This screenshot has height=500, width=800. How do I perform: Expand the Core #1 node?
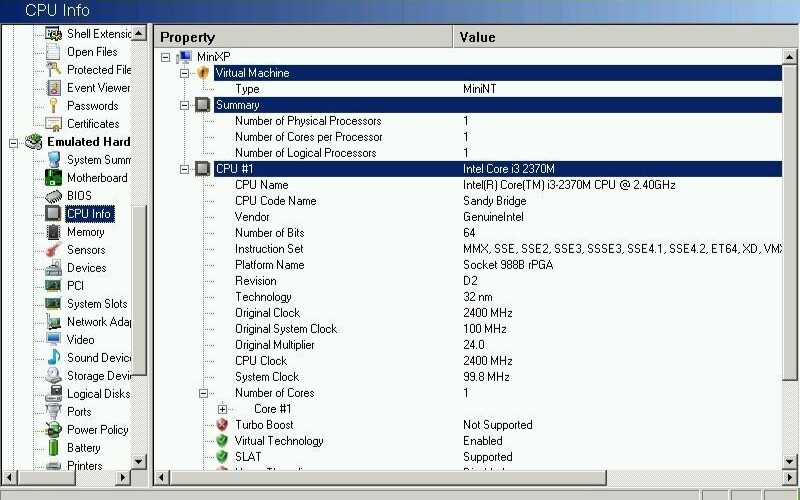pos(222,409)
